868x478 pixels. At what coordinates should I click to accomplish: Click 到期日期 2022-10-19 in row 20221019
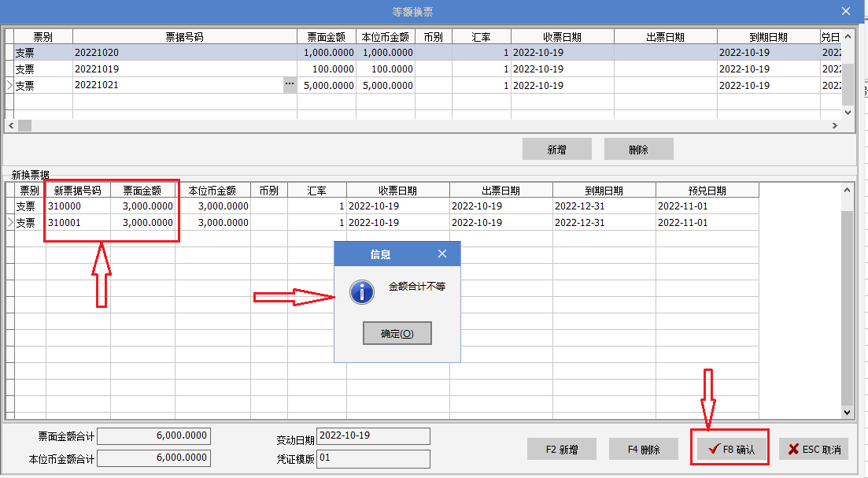(768, 69)
